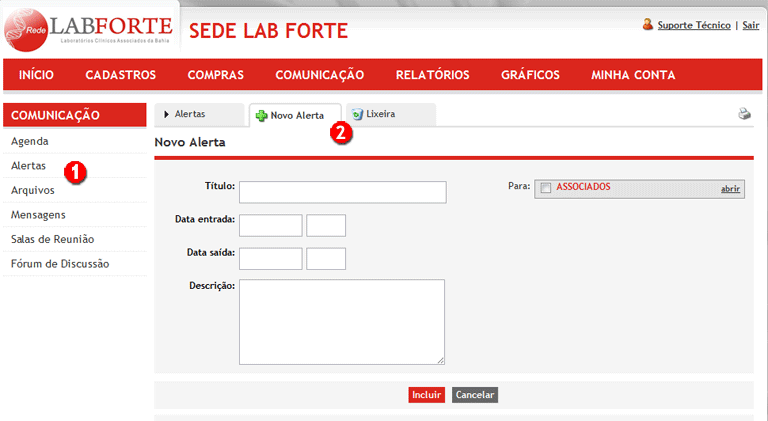This screenshot has width=768, height=421.
Task: Click the Lixeira trash bin icon
Action: [357, 115]
